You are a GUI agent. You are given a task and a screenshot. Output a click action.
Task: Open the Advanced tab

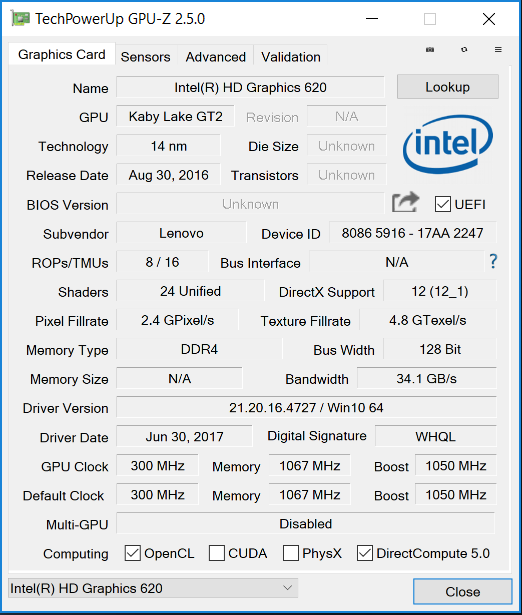pos(216,57)
